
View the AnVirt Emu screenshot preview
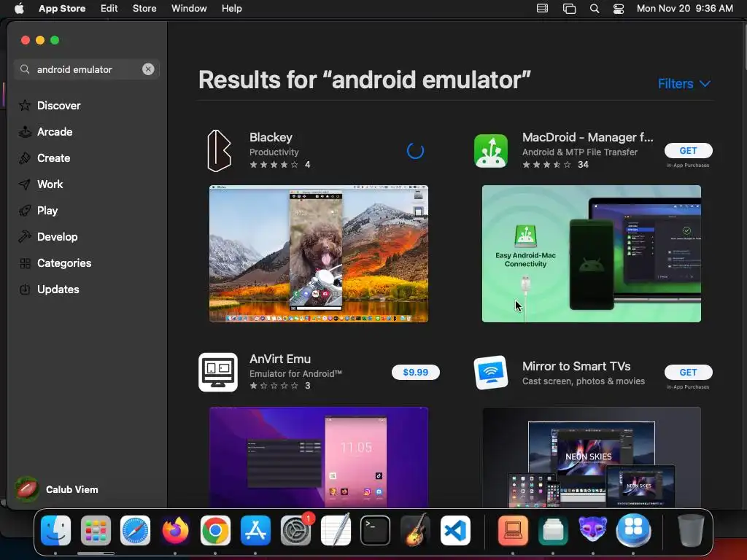pyautogui.click(x=319, y=457)
